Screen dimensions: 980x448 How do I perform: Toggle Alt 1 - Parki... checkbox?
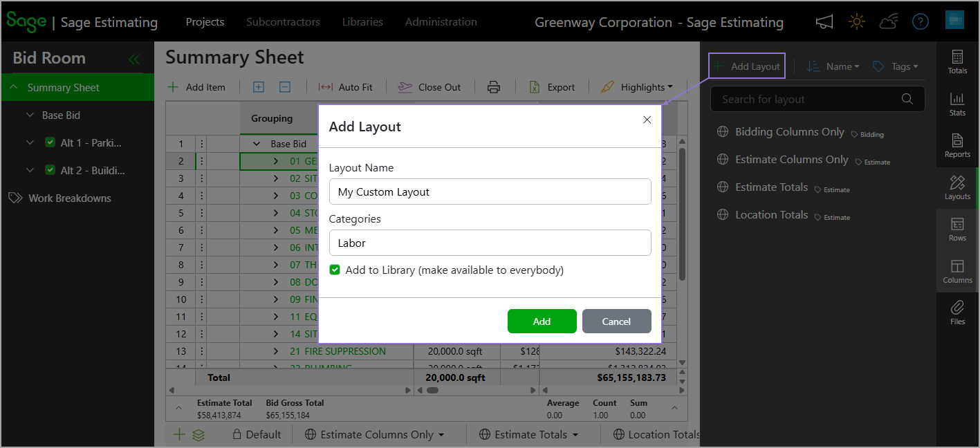click(50, 142)
